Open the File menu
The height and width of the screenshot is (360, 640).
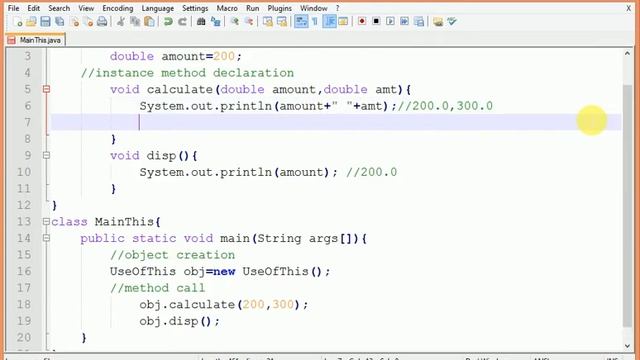point(13,8)
